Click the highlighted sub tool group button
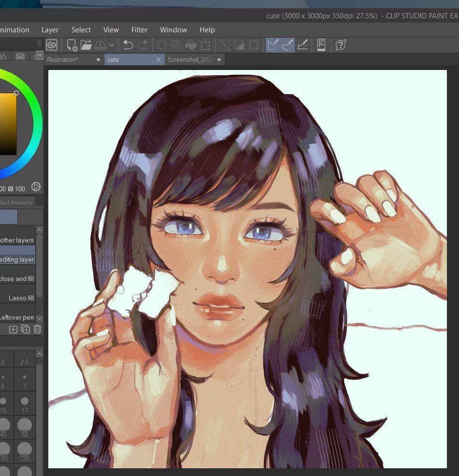This screenshot has height=476, width=459. click(9, 217)
